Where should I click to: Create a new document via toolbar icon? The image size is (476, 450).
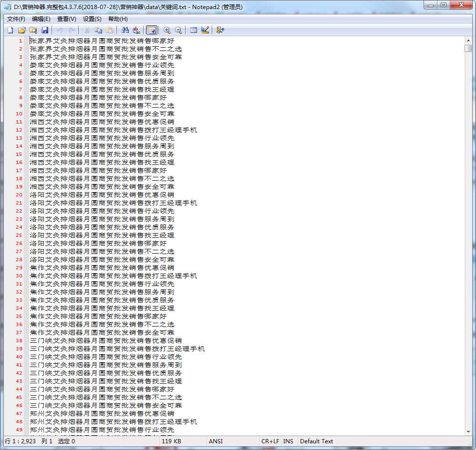click(x=10, y=30)
